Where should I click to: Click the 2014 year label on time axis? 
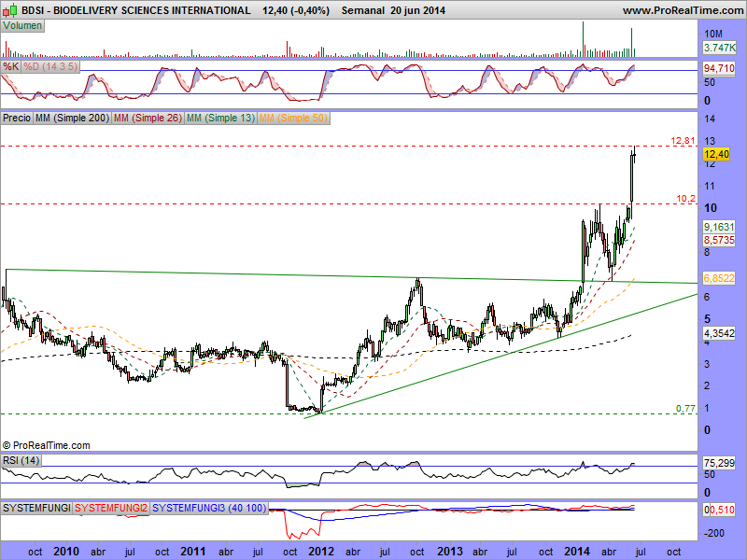[577, 552]
